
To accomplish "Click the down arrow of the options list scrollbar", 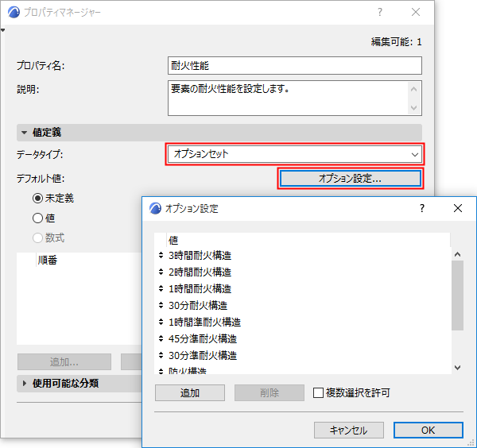I will click(457, 368).
